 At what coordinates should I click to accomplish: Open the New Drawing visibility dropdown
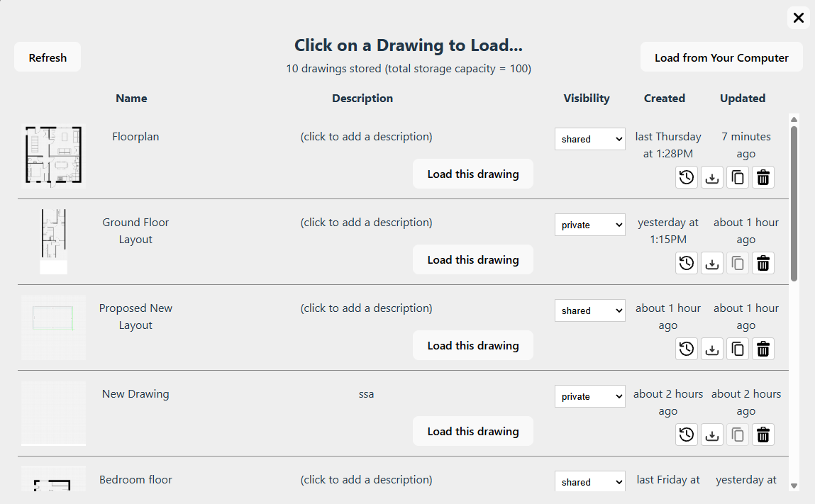pyautogui.click(x=589, y=397)
